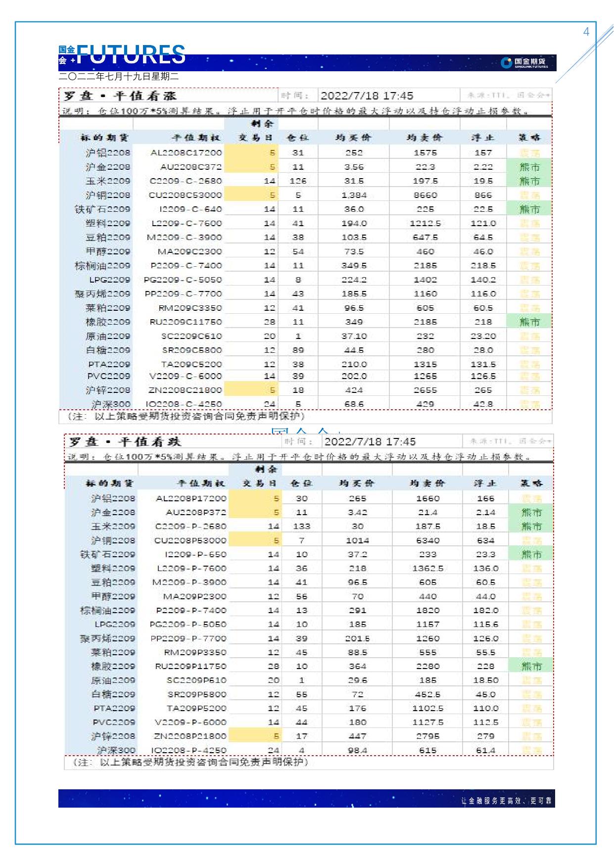Click the date 二〇二二年七月十九日星期二
614x868 pixels.
[x=119, y=77]
